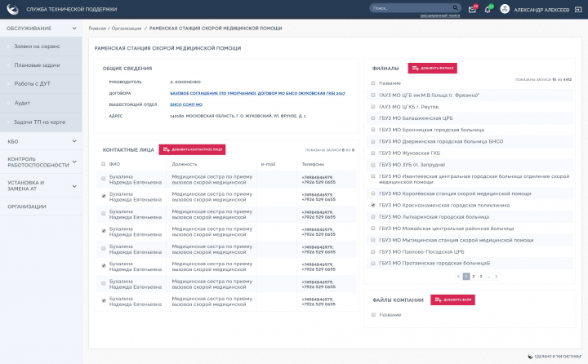
Task: Click the bird logo in the header
Action: click(x=13, y=9)
